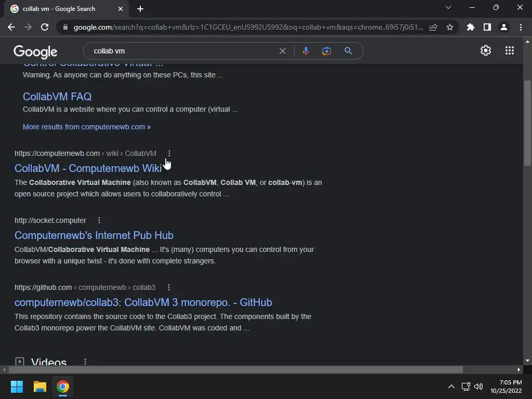532x399 pixels.
Task: Click the browser forward arrow
Action: 28,27
